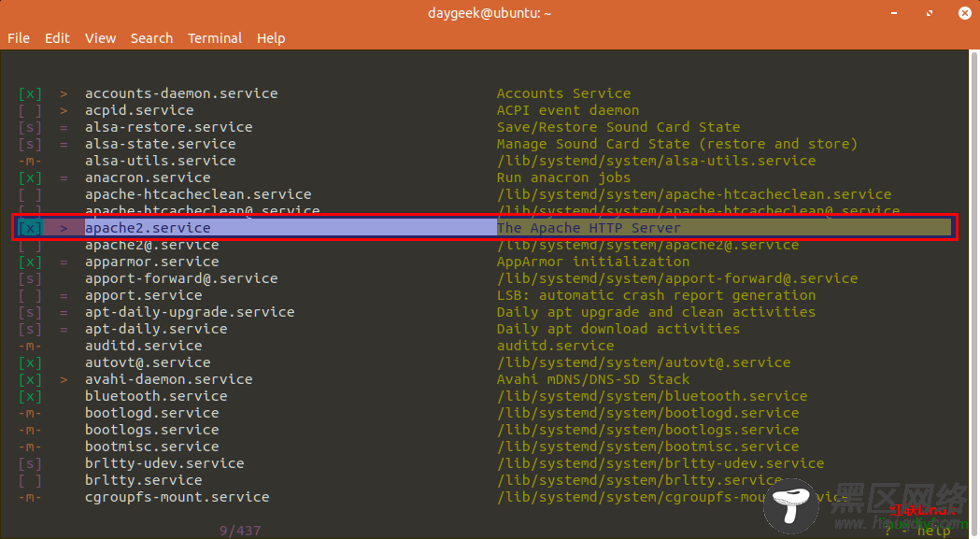Select the apache-htcacheclean.service name

198,195
